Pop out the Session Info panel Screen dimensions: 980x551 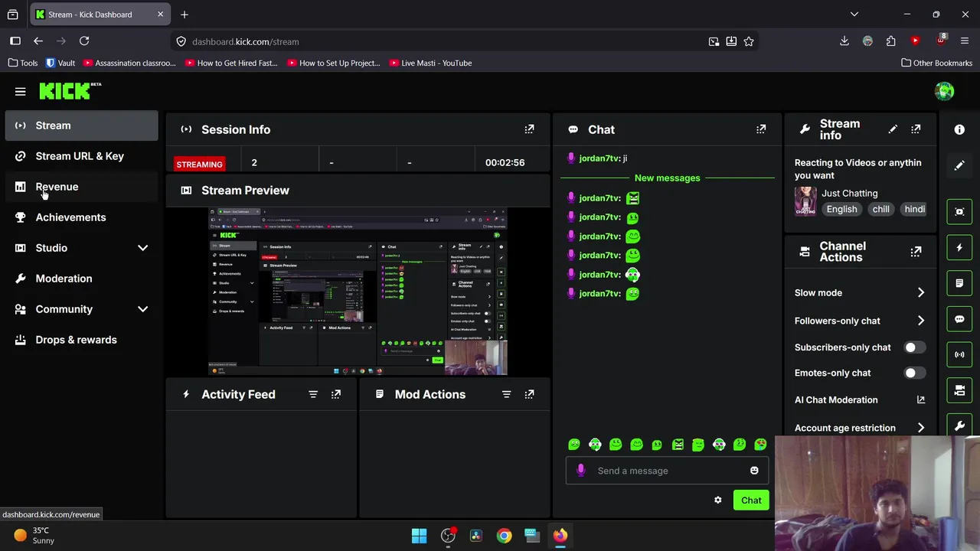pyautogui.click(x=529, y=129)
